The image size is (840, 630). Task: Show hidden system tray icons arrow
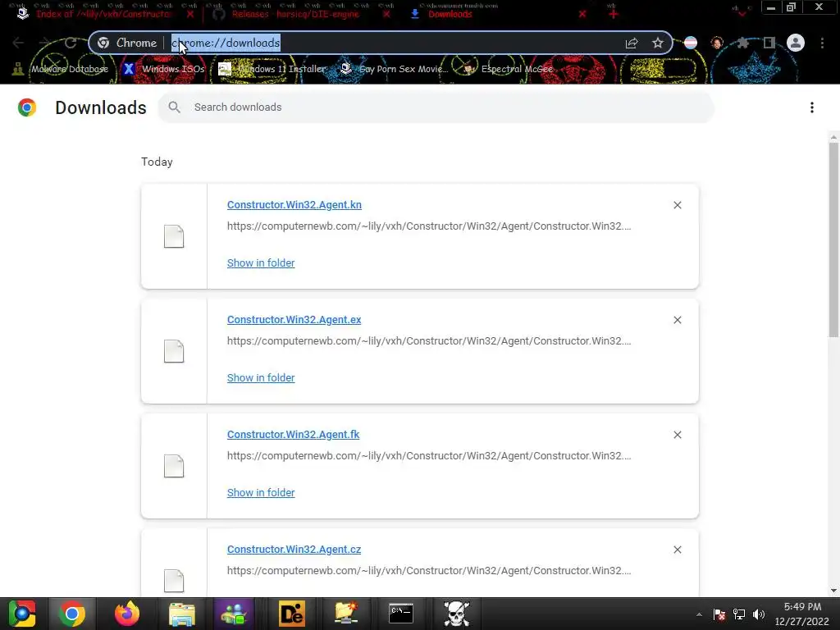[699, 614]
